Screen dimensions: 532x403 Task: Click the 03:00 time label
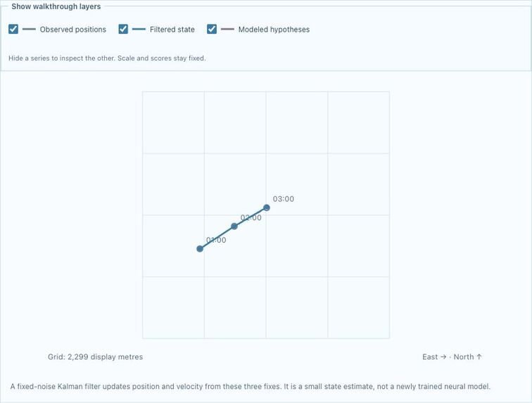(x=284, y=199)
